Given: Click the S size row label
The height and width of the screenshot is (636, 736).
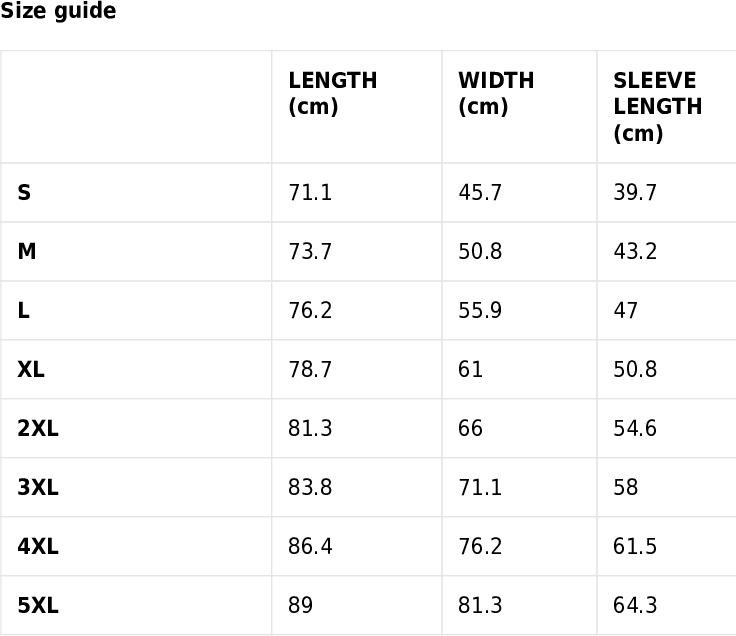Looking at the screenshot, I should tap(24, 192).
